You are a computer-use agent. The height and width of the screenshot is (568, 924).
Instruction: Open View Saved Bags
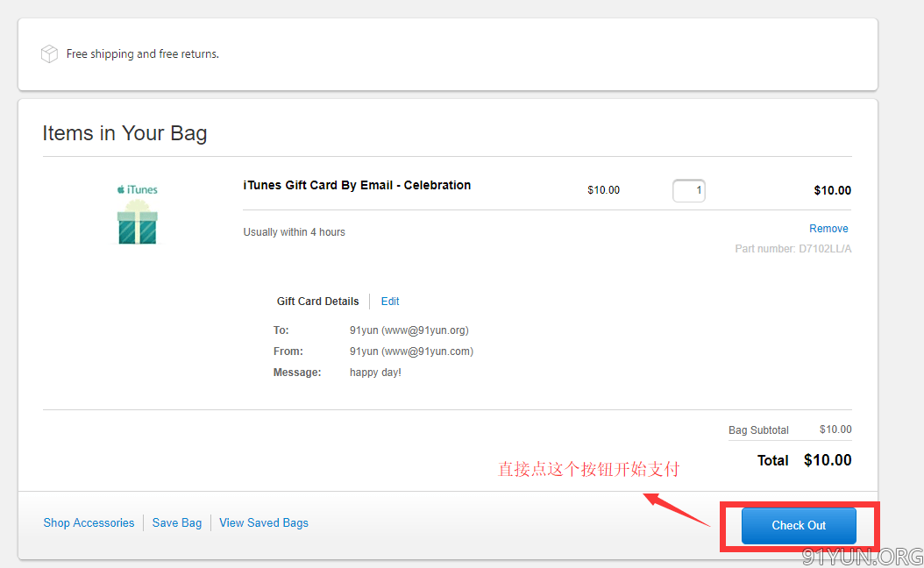tap(264, 522)
